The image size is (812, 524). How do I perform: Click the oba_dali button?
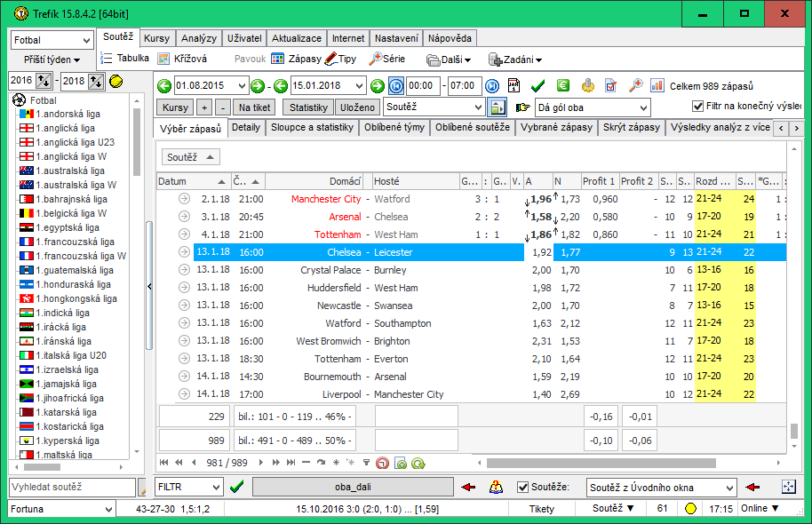tap(353, 487)
